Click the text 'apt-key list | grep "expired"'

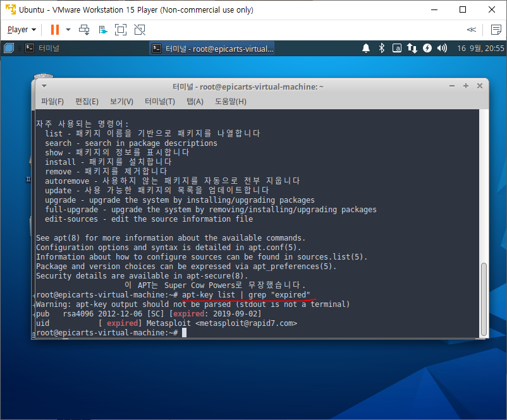click(x=246, y=295)
